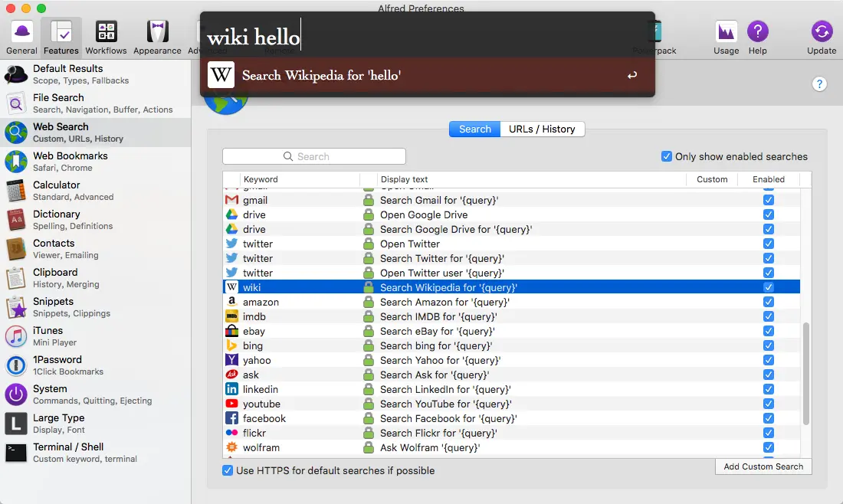
Task: Uncheck the wolfram row enabled checkbox
Action: pos(768,447)
